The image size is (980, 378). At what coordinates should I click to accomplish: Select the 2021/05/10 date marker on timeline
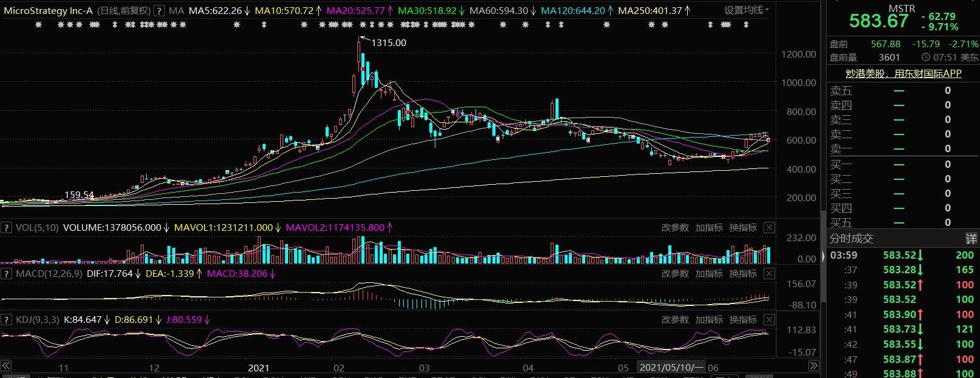(671, 367)
